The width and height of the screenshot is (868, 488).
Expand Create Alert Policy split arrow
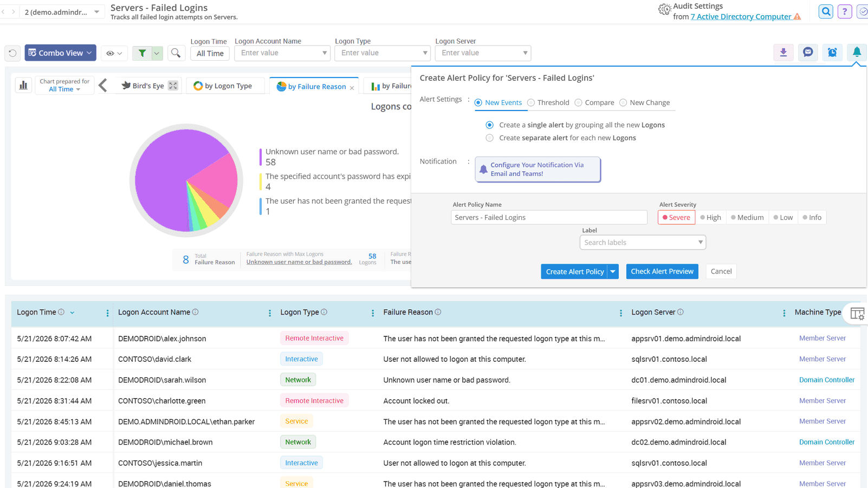click(x=613, y=271)
